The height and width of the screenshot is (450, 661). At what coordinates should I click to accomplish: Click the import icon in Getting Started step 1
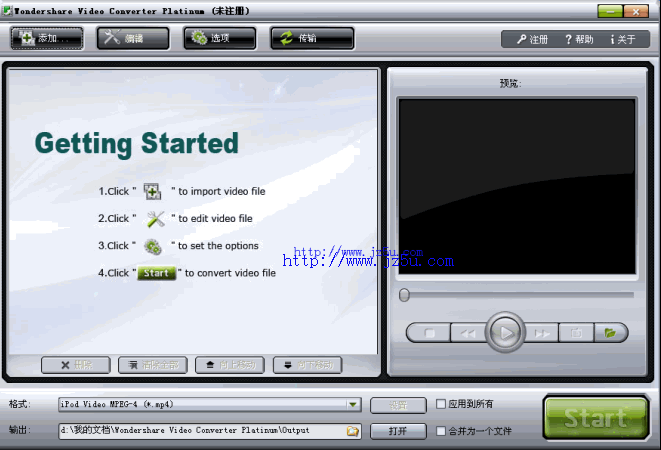point(153,191)
